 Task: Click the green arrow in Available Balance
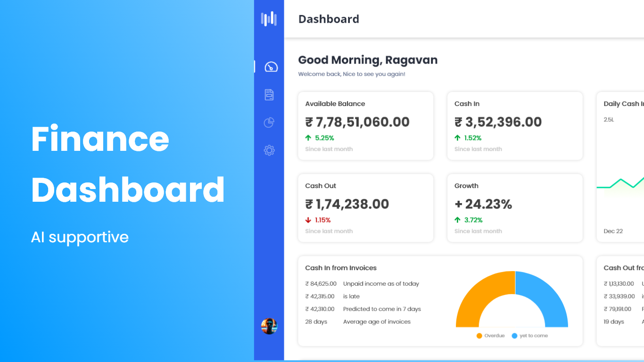tap(308, 138)
